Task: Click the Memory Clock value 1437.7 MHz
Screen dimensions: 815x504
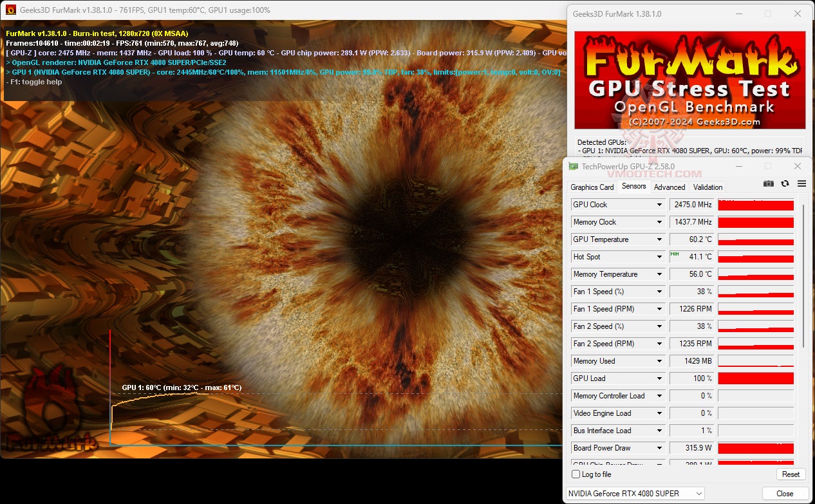Action: (691, 222)
